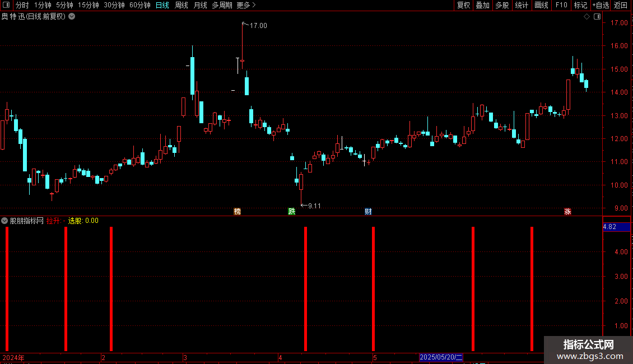Click the 涨 info marker on chart
The image size is (633, 364).
pos(567,212)
